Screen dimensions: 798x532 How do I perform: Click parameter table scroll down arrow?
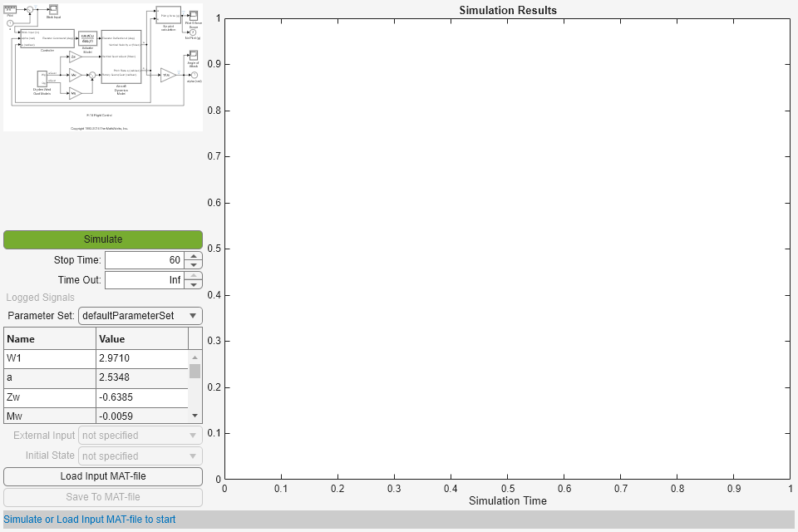(x=195, y=416)
